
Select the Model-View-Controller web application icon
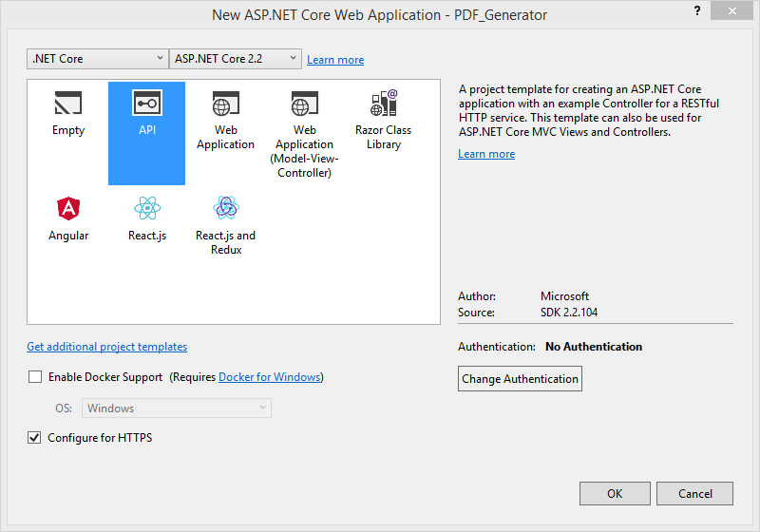pyautogui.click(x=304, y=104)
